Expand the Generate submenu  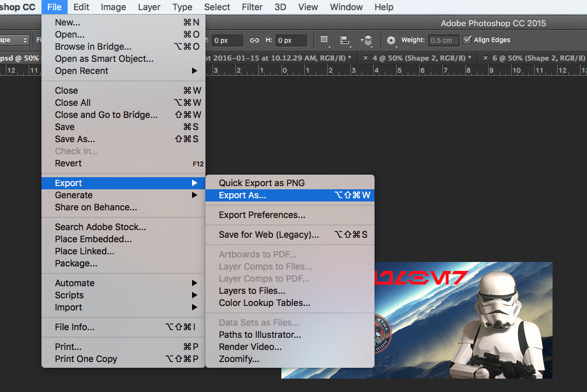(x=124, y=195)
